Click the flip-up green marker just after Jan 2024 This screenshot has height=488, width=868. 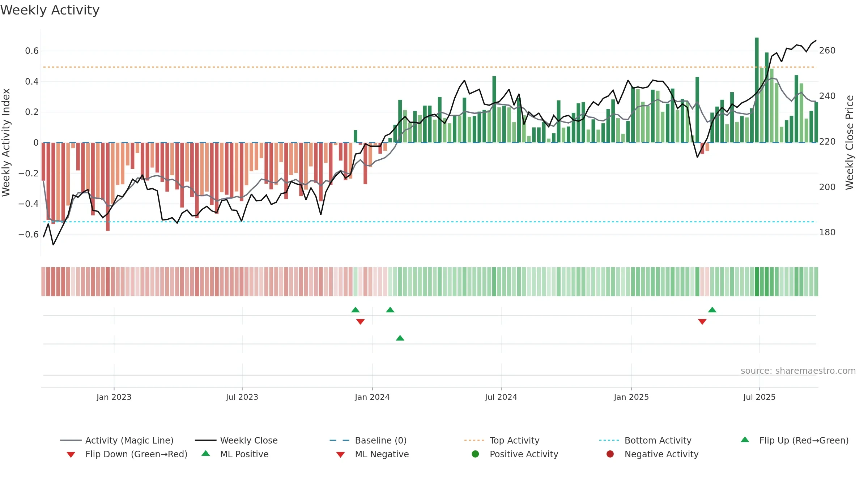click(x=390, y=310)
